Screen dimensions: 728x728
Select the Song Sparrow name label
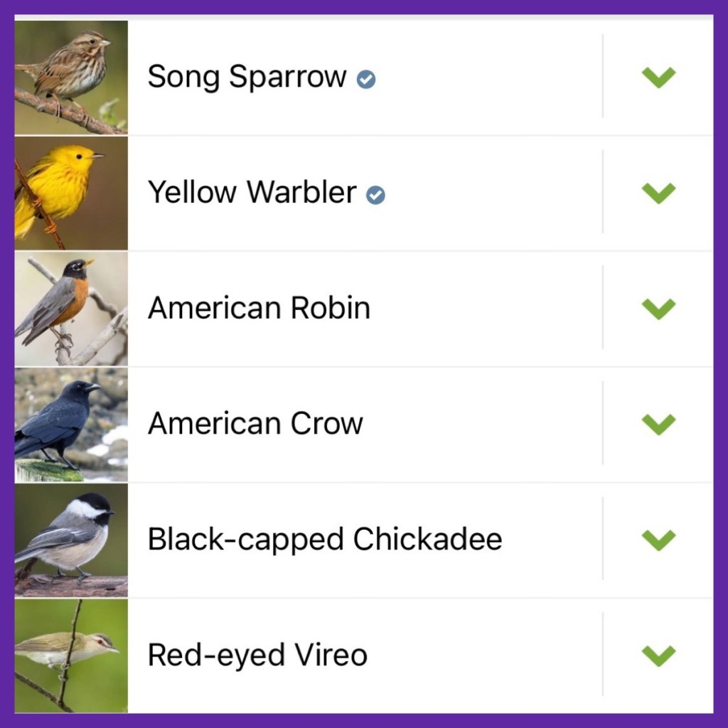247,77
